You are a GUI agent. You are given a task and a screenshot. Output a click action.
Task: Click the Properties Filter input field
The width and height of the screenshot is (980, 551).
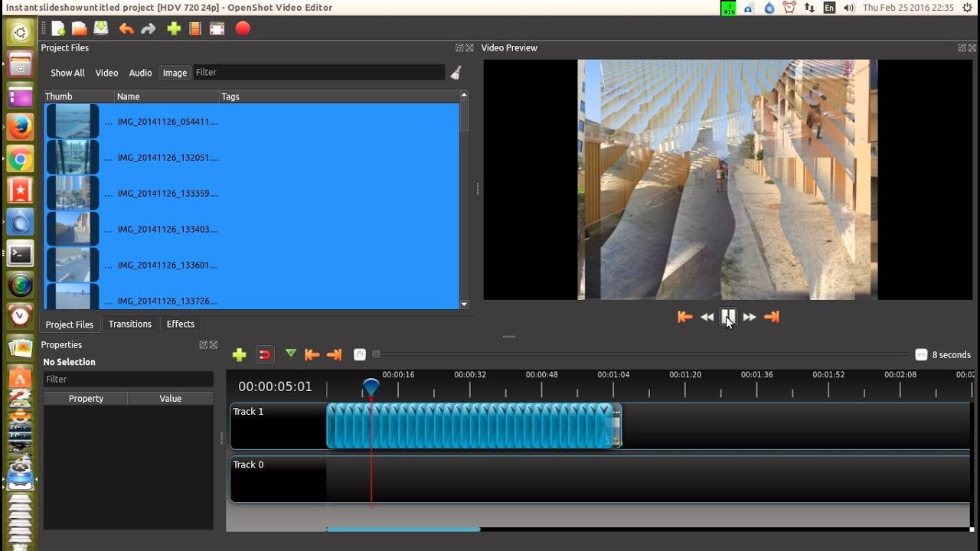[x=129, y=380]
